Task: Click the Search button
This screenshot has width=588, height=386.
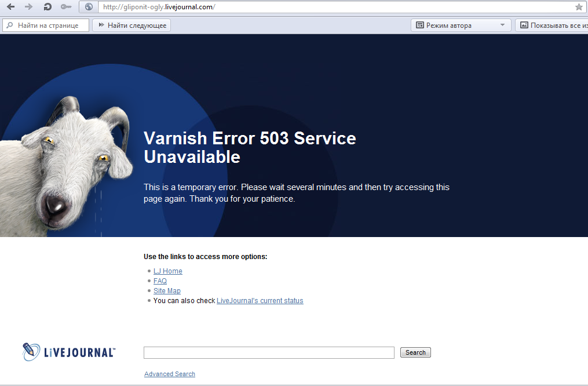Action: [415, 352]
